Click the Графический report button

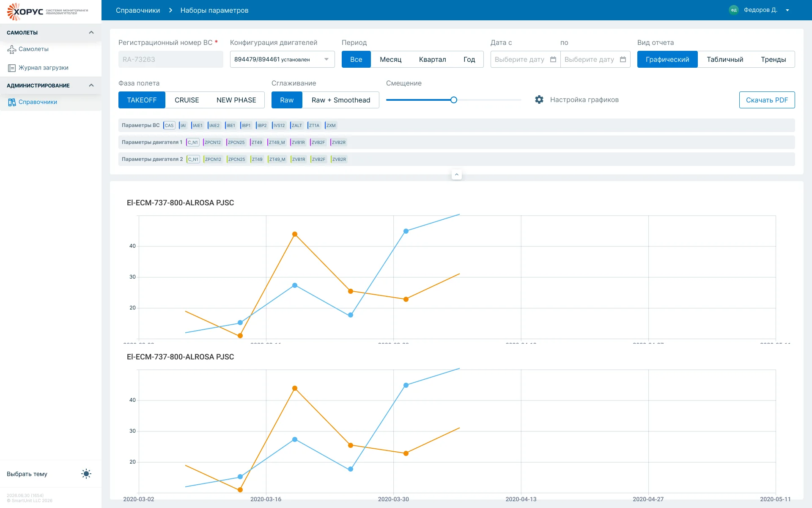pos(667,59)
